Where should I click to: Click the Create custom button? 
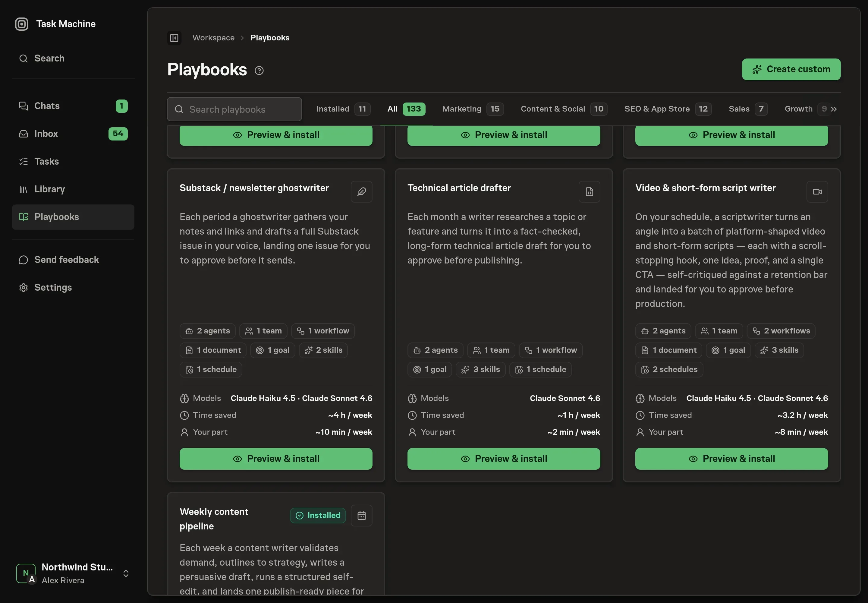[x=791, y=70]
